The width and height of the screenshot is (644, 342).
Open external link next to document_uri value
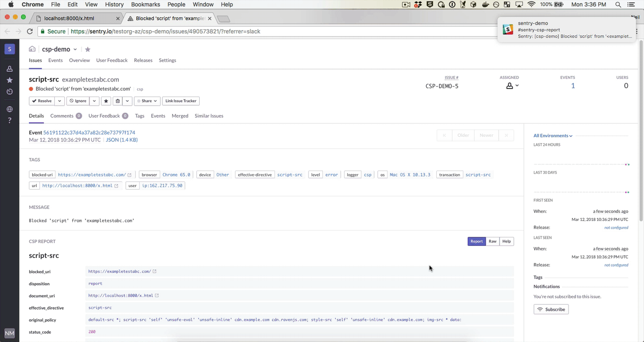[x=157, y=296]
